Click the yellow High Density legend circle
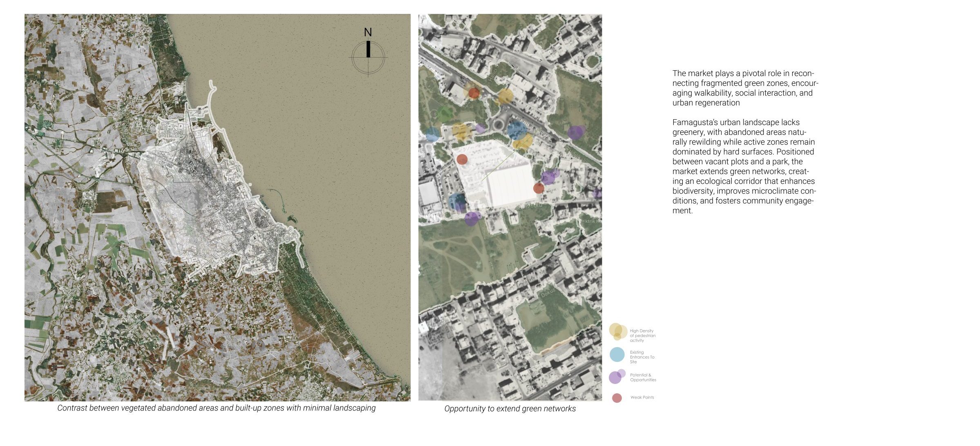Image resolution: width=980 pixels, height=446 pixels. pos(617,331)
